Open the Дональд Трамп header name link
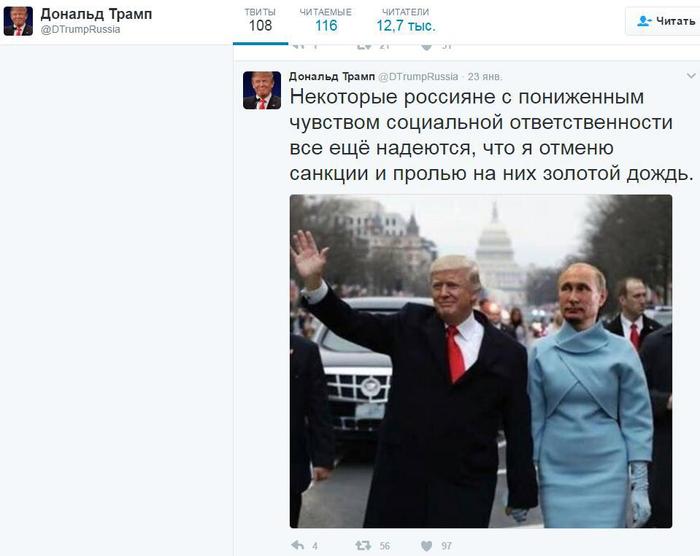 pos(96,14)
